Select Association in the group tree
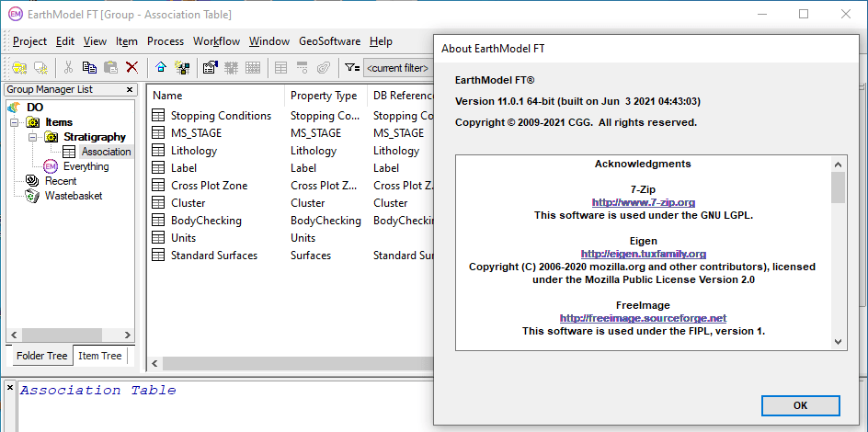868x432 pixels. 107,152
